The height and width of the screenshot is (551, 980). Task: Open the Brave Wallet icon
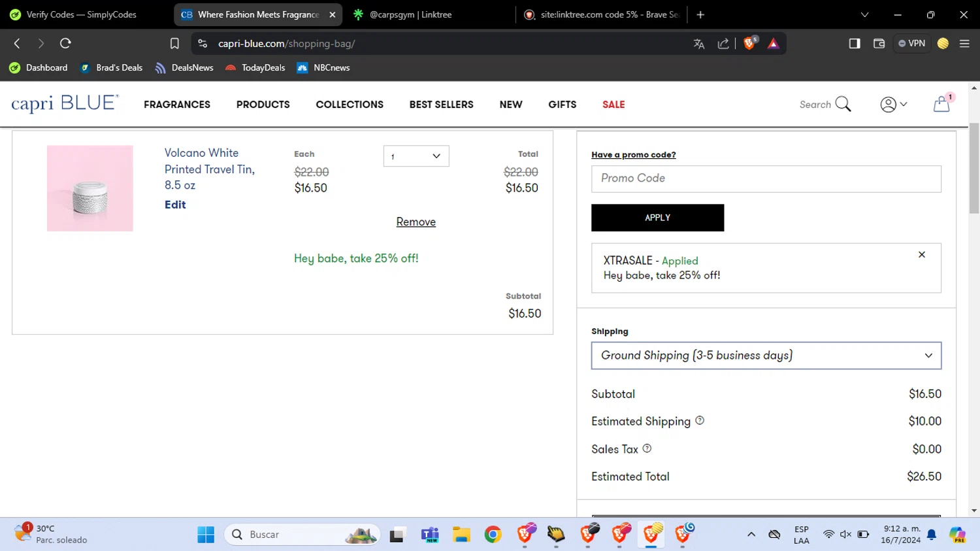879,44
